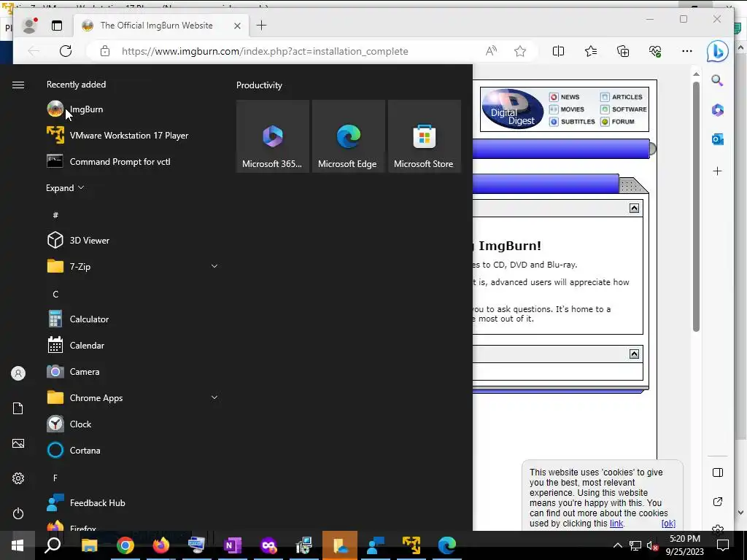Viewport: 747px width, 560px height.
Task: Open Edge sidebar Search tool
Action: tap(718, 80)
